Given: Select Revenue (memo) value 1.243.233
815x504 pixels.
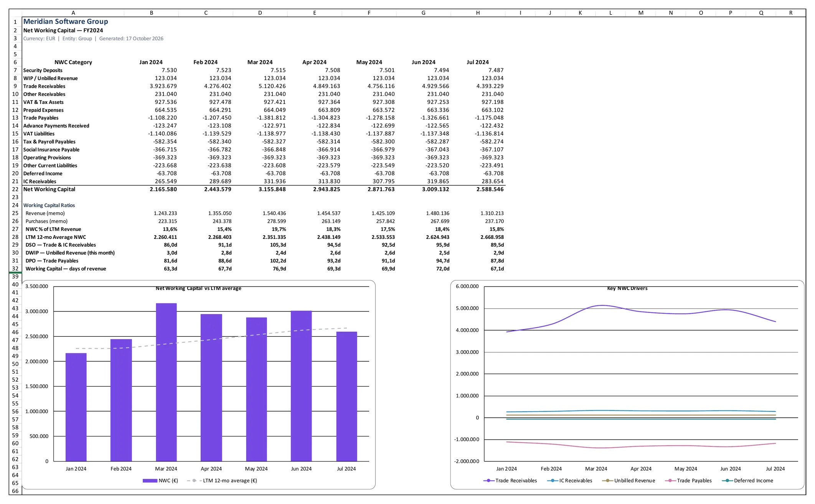Looking at the screenshot, I should pyautogui.click(x=165, y=213).
